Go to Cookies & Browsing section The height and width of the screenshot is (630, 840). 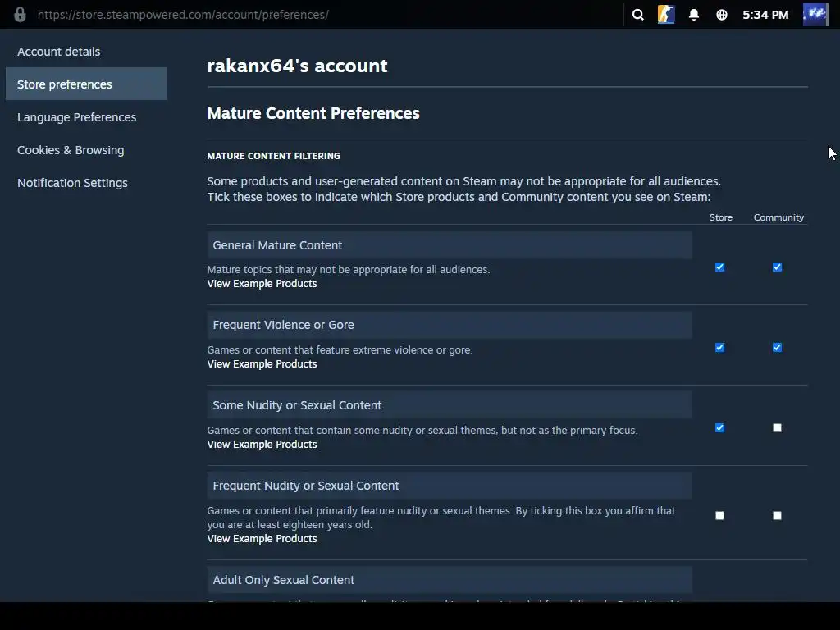[x=71, y=150]
